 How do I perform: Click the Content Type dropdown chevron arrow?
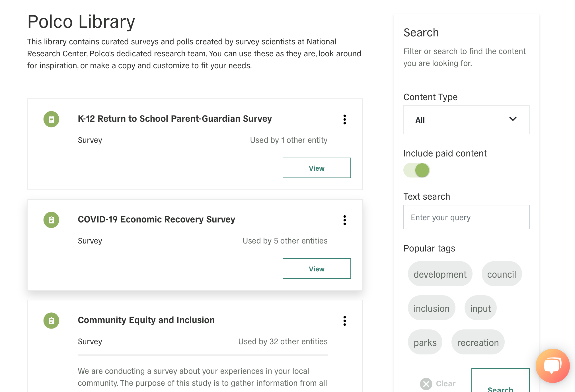click(513, 119)
